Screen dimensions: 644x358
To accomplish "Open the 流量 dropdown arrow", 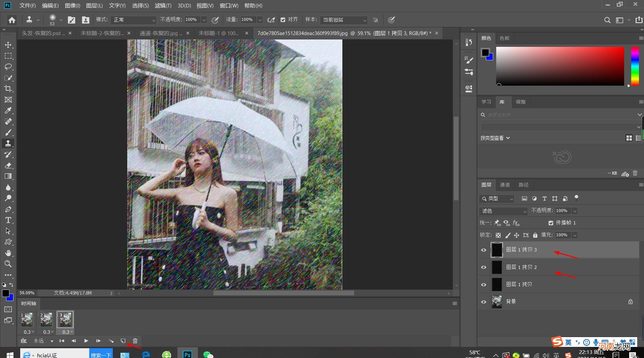I will (260, 20).
